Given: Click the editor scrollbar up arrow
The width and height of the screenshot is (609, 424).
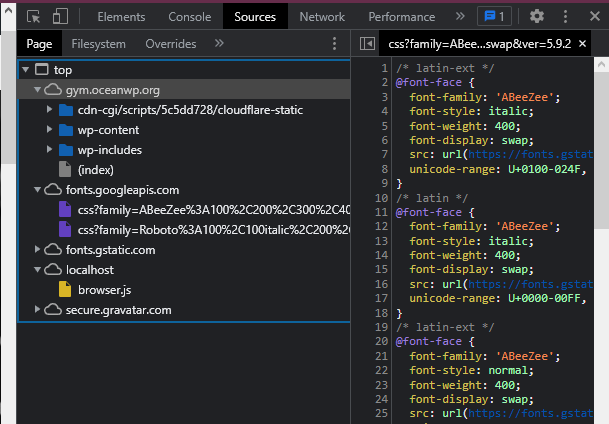Looking at the screenshot, I should point(601,64).
